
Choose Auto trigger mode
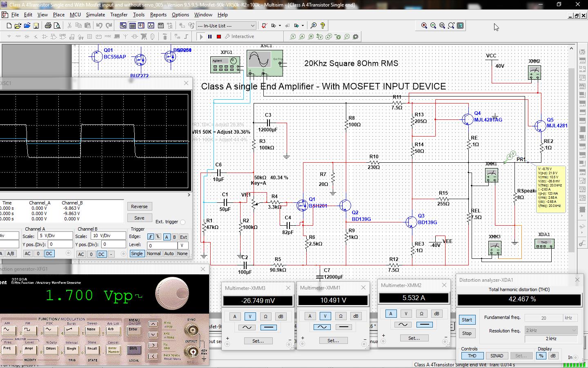pos(169,254)
